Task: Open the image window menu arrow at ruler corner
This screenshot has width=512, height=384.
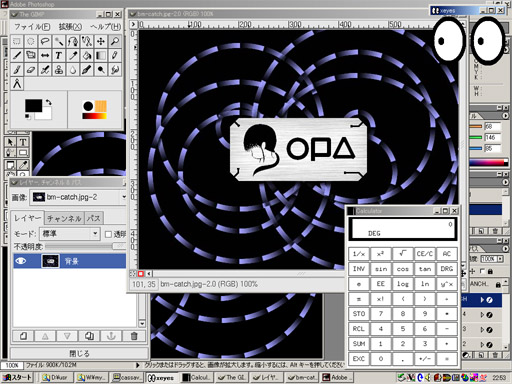Action: point(133,24)
